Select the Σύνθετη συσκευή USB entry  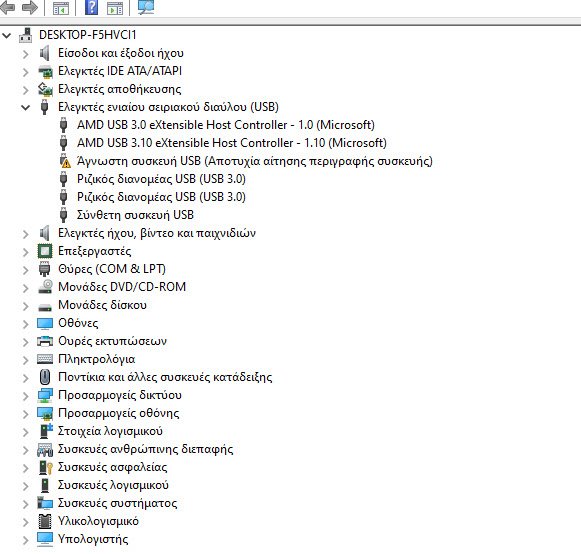(135, 215)
